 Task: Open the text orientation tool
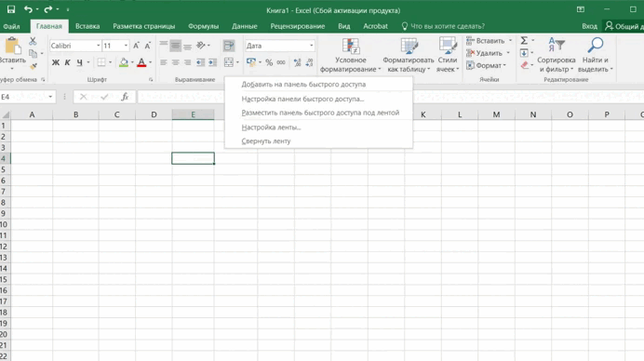tap(201, 46)
